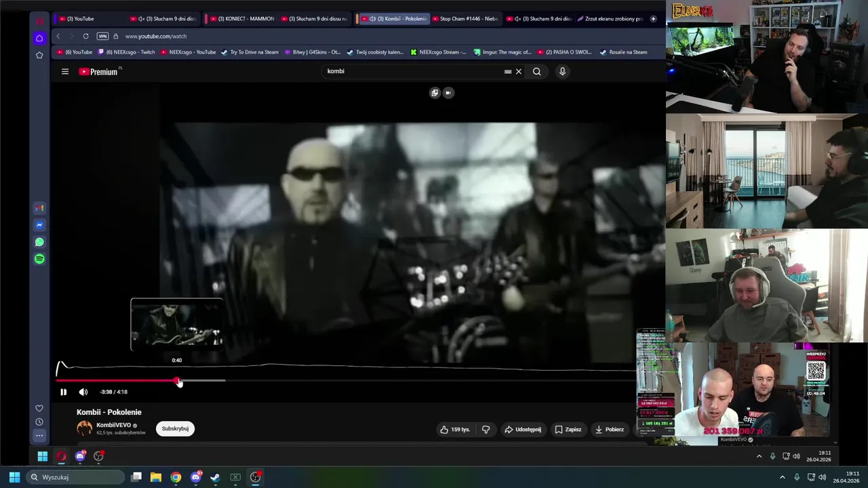Open Steam from the taskbar
Screen dimensions: 868x488
215,477
